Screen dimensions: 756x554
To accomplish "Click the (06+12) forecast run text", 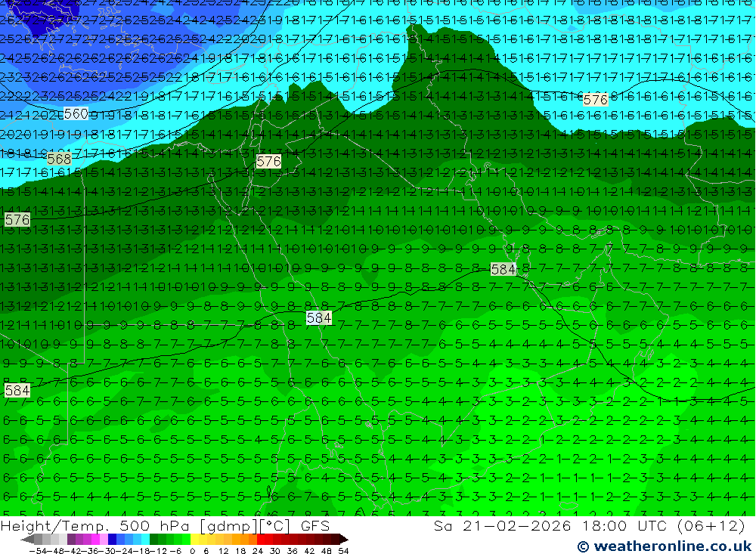I will click(x=711, y=525).
